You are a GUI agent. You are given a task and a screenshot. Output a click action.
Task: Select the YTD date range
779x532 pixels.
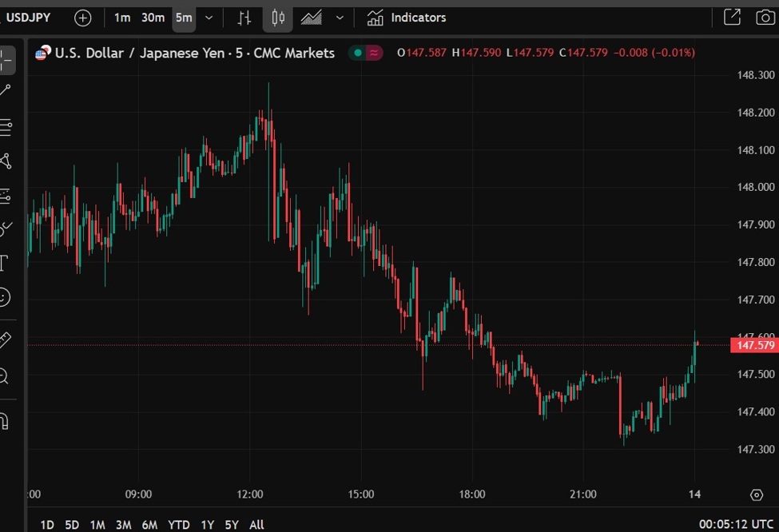[178, 525]
